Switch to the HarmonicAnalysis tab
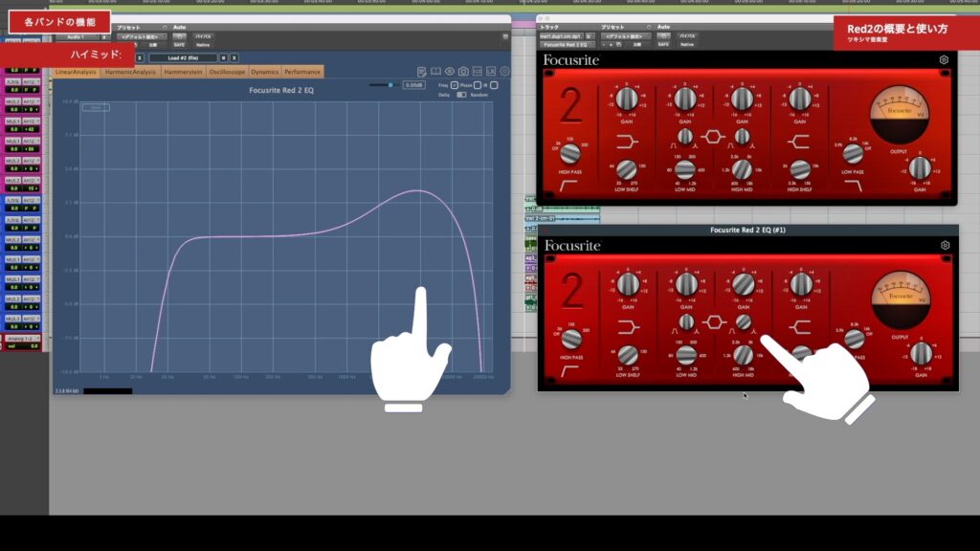The height and width of the screenshot is (551, 980). pyautogui.click(x=130, y=72)
